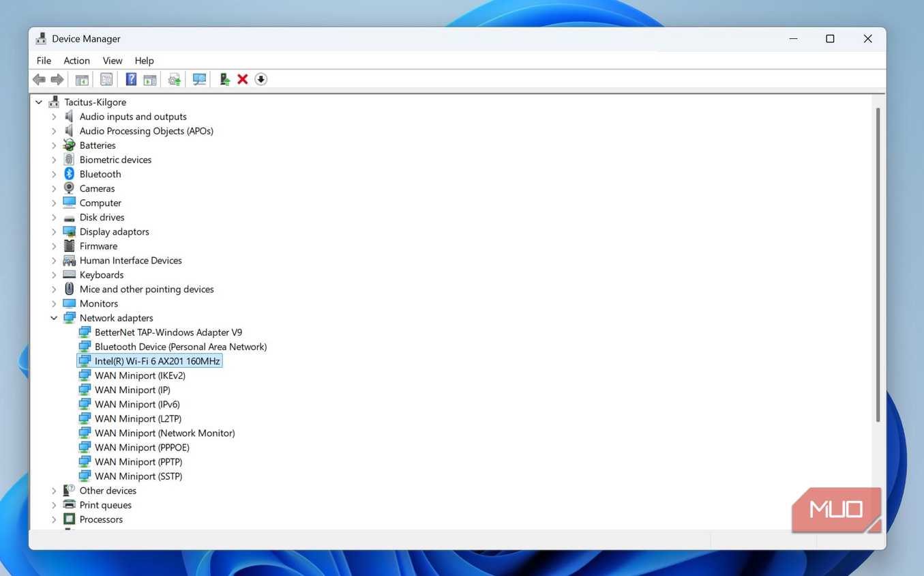This screenshot has width=924, height=576.
Task: Select BetterNet TAP-Windows Adapter V9
Action: 168,332
